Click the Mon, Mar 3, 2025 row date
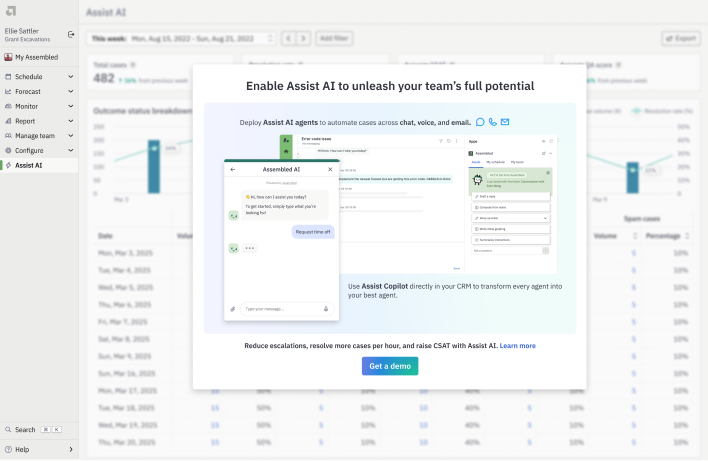The width and height of the screenshot is (708, 461). pos(126,253)
